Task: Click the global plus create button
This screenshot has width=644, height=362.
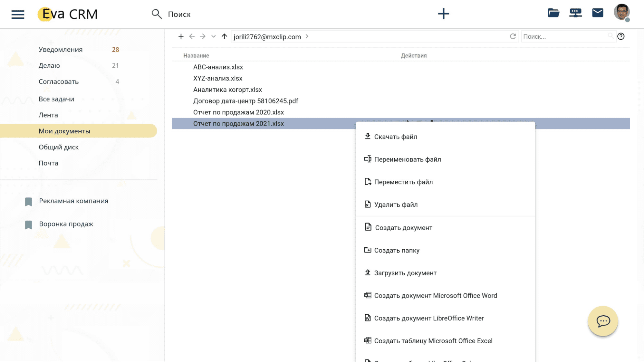Action: (x=443, y=14)
